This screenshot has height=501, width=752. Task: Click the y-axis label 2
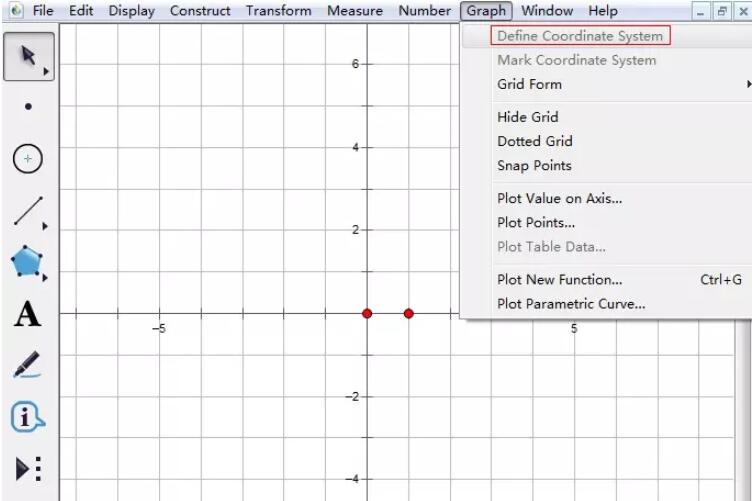[x=355, y=230]
